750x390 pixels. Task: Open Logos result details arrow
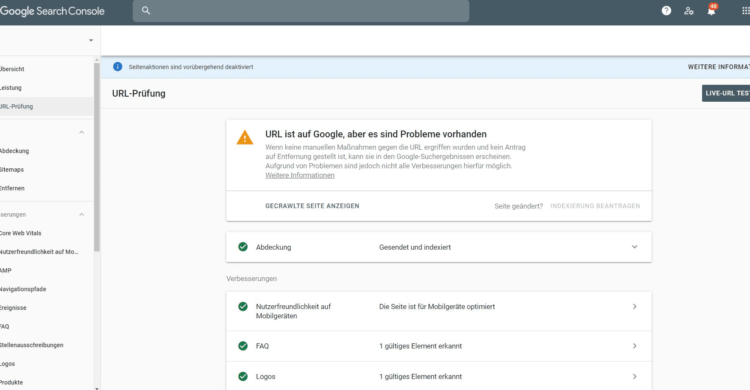(x=635, y=376)
